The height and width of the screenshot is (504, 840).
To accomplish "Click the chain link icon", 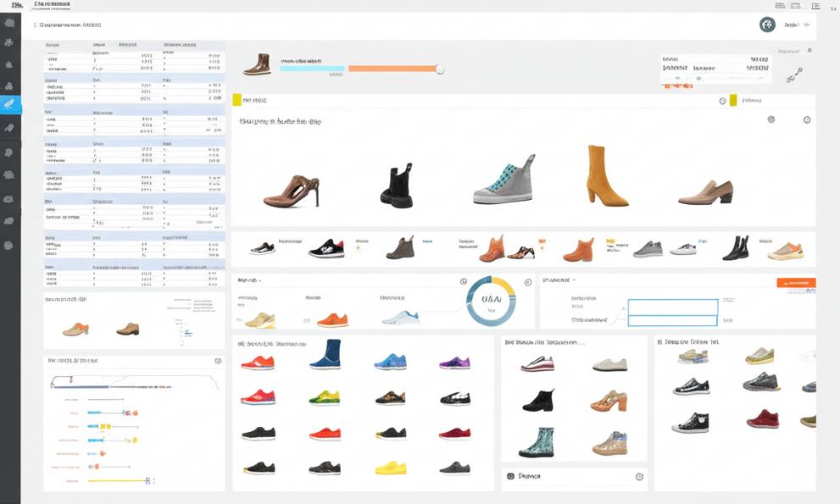I will [x=793, y=75].
